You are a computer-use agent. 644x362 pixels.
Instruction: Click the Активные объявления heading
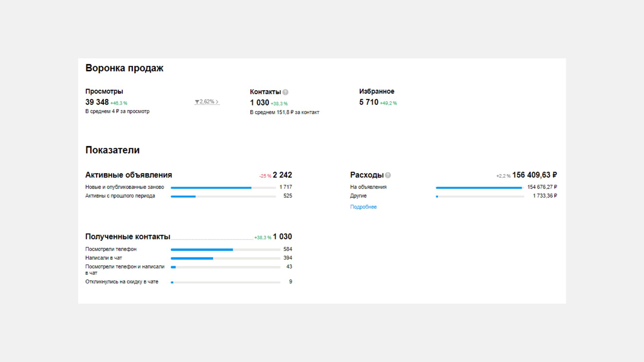click(128, 175)
